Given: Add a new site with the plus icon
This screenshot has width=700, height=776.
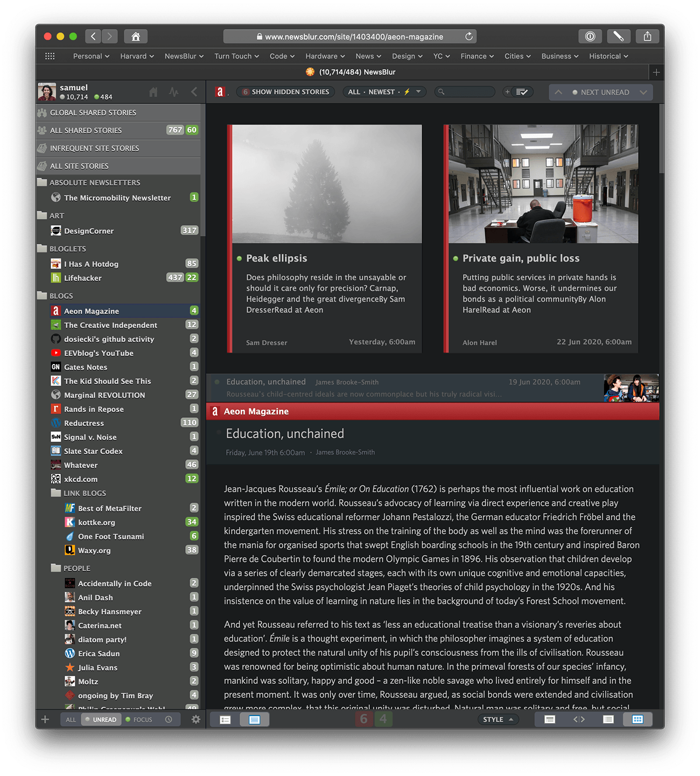Looking at the screenshot, I should pyautogui.click(x=45, y=719).
